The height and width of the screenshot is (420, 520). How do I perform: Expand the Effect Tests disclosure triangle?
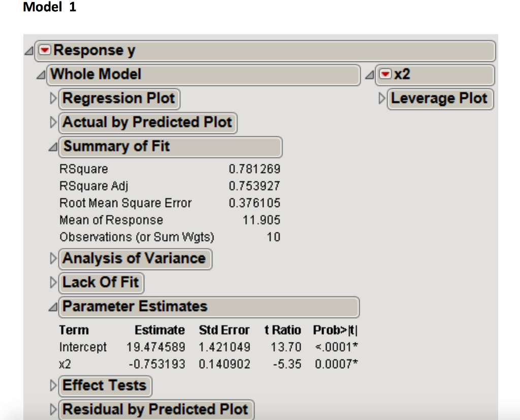54,386
